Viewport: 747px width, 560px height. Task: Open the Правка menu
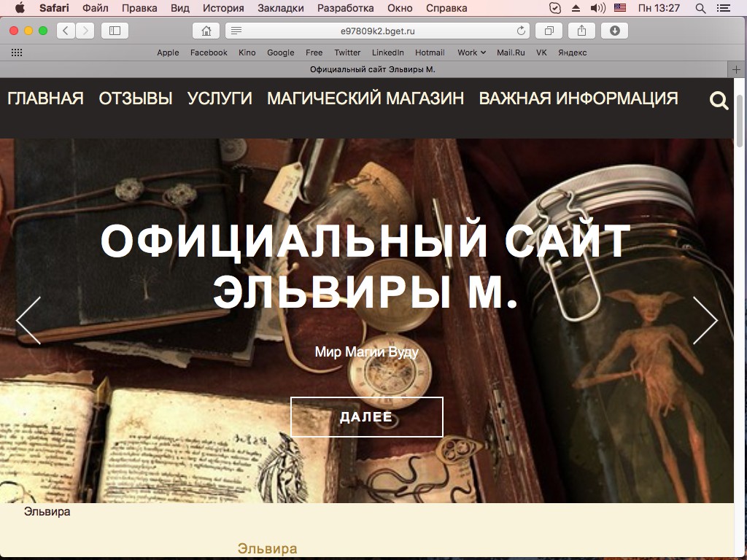pos(139,8)
